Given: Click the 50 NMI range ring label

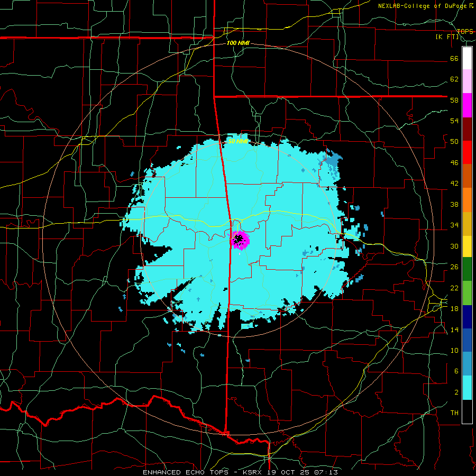Looking at the screenshot, I should click(x=238, y=141).
